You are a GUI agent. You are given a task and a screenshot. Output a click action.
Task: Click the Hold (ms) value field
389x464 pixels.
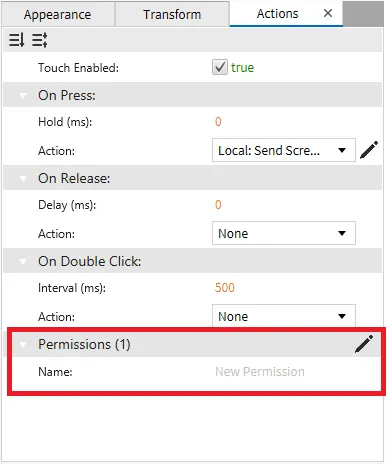click(x=218, y=122)
